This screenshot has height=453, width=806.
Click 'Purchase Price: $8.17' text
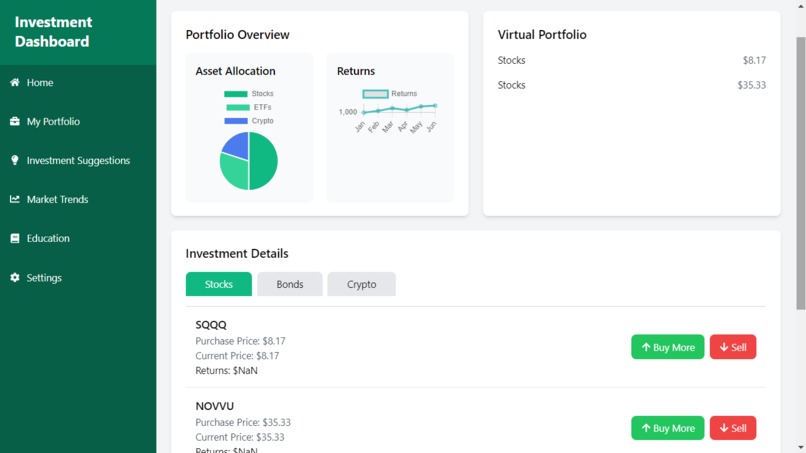point(240,341)
